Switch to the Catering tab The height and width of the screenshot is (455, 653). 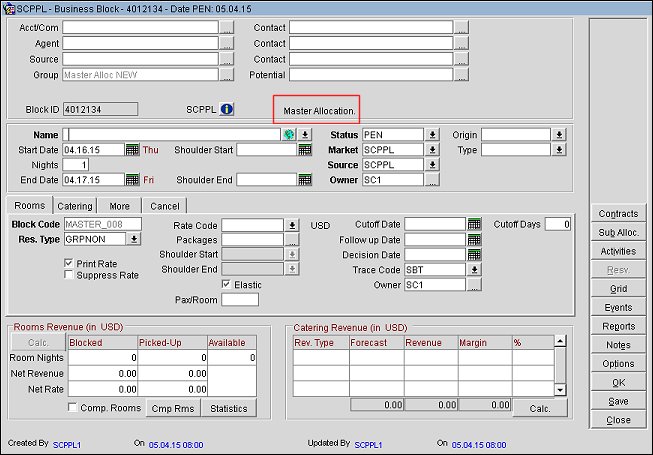click(x=74, y=205)
